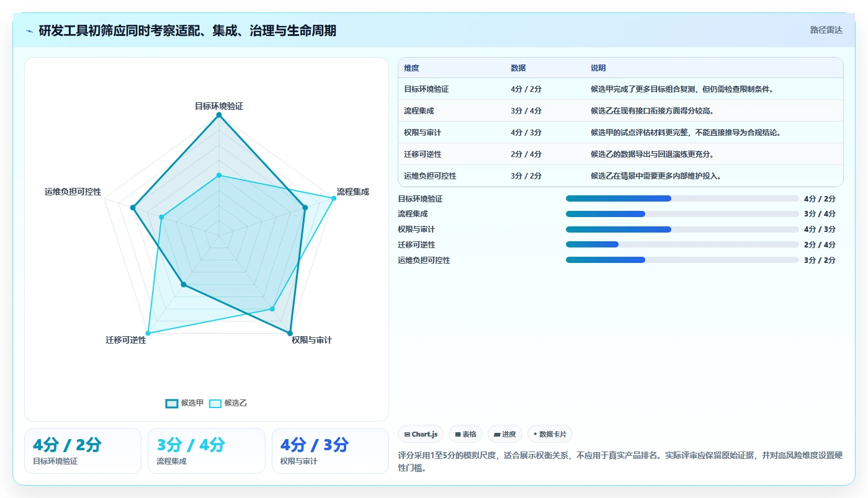Click the 4分 / 3分 table data cell
Screen dimensions: 868x498
pyautogui.click(x=526, y=133)
